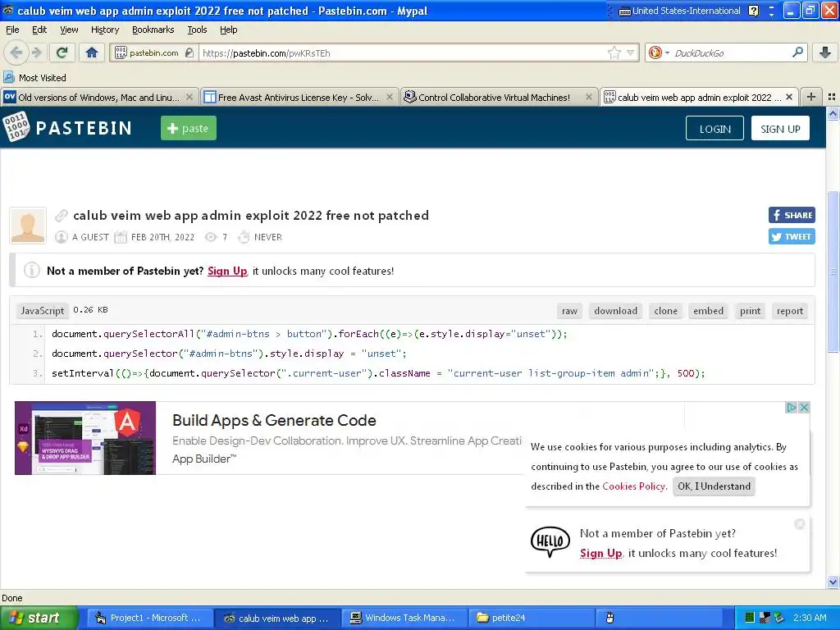Viewport: 840px width, 630px height.
Task: Print the paste
Action: (x=750, y=311)
